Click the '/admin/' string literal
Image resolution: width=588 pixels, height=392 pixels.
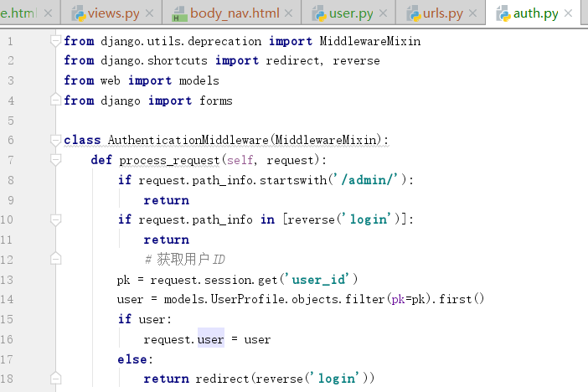pyautogui.click(x=369, y=180)
